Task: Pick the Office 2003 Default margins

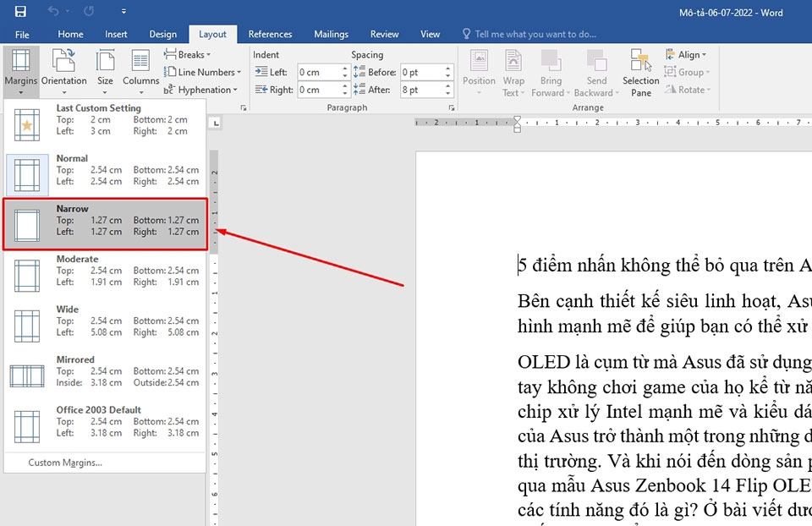Action: pos(105,425)
